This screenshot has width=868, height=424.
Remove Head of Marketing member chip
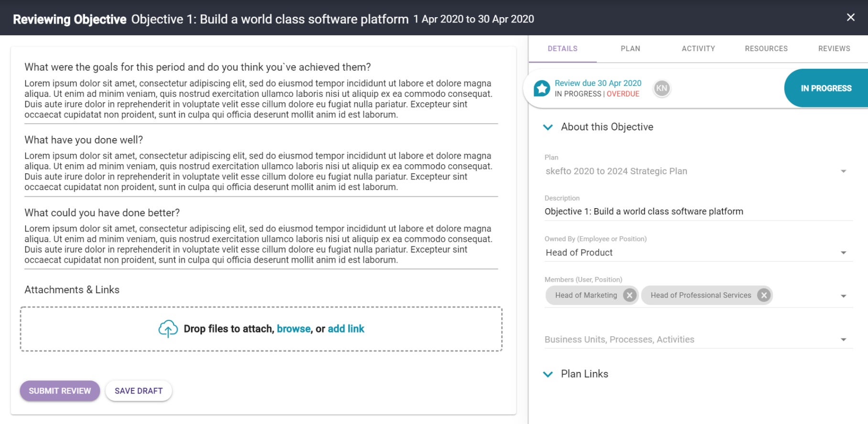[630, 295]
